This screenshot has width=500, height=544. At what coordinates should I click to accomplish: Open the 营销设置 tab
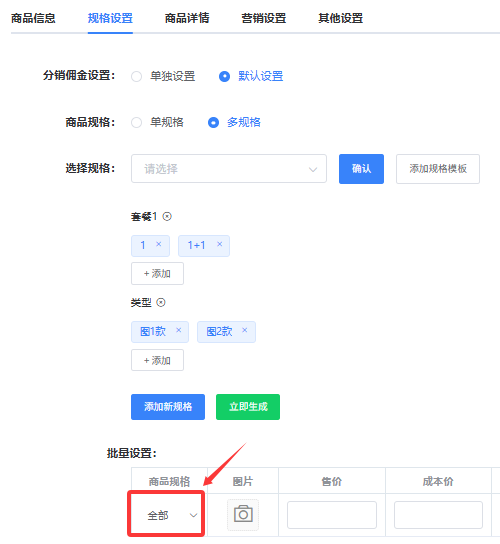coord(264,18)
